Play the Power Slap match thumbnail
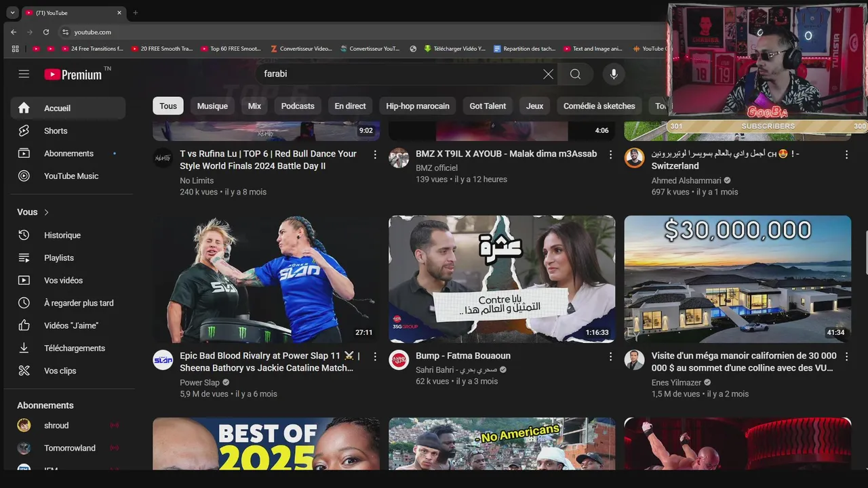 (x=266, y=279)
